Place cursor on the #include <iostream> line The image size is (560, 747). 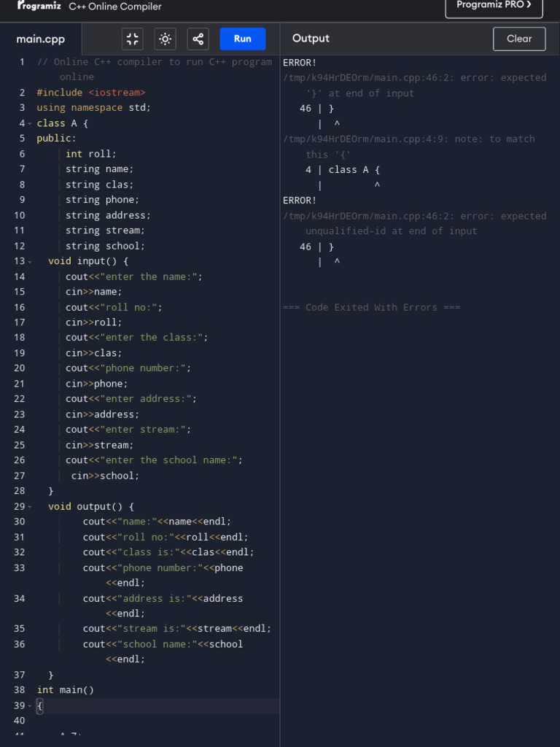click(x=91, y=93)
